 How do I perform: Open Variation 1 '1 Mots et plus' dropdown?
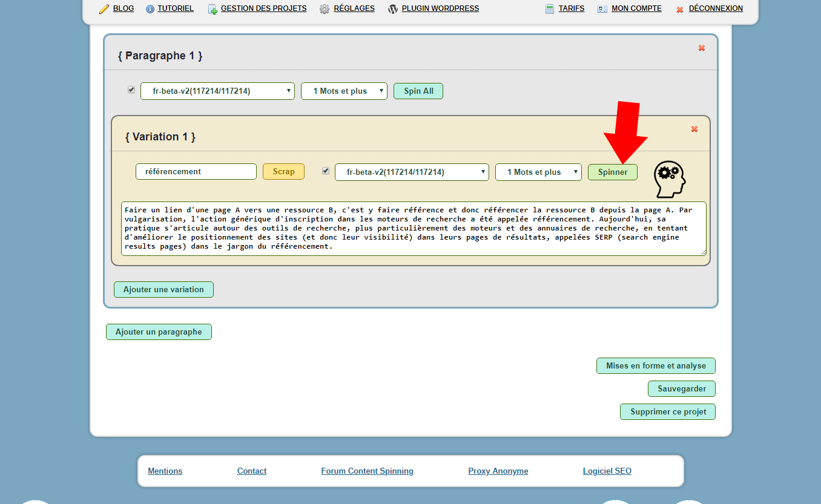538,172
